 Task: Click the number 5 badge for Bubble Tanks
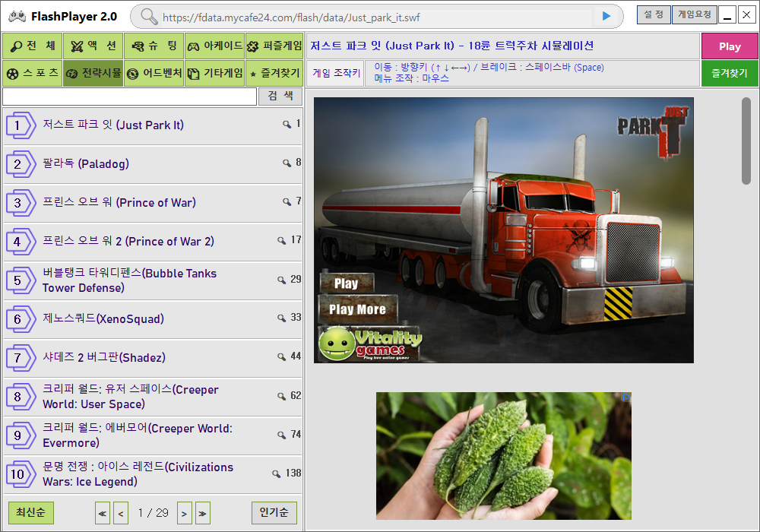point(21,280)
